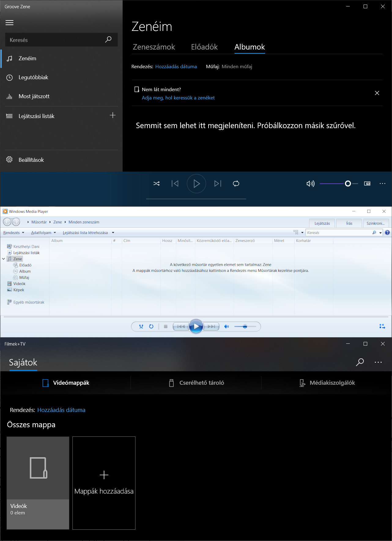Click Lejátszási lista létrehozása button

pyautogui.click(x=85, y=233)
